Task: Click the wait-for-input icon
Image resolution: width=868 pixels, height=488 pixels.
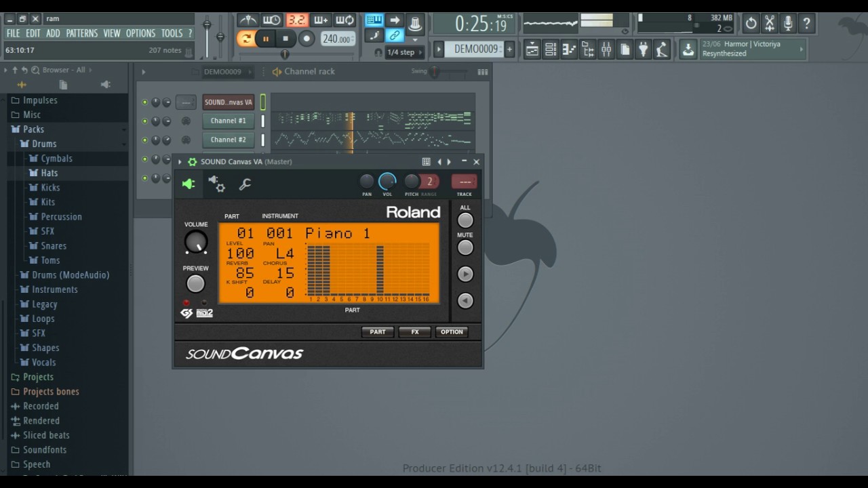Action: tap(272, 20)
